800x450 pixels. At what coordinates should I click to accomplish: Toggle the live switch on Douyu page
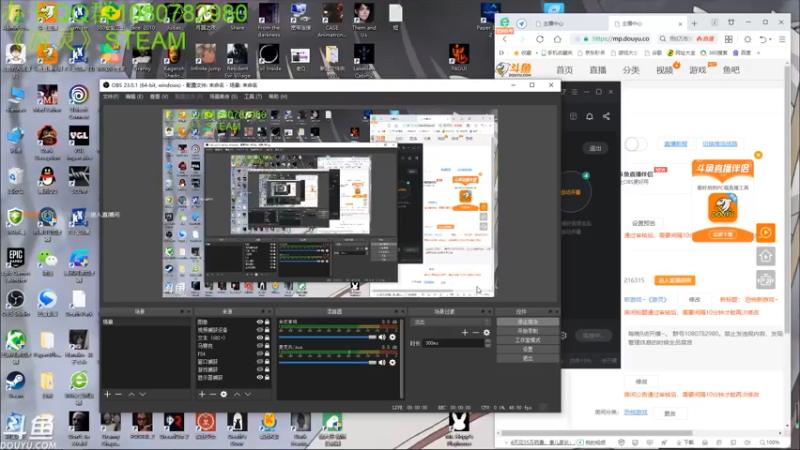click(x=636, y=144)
